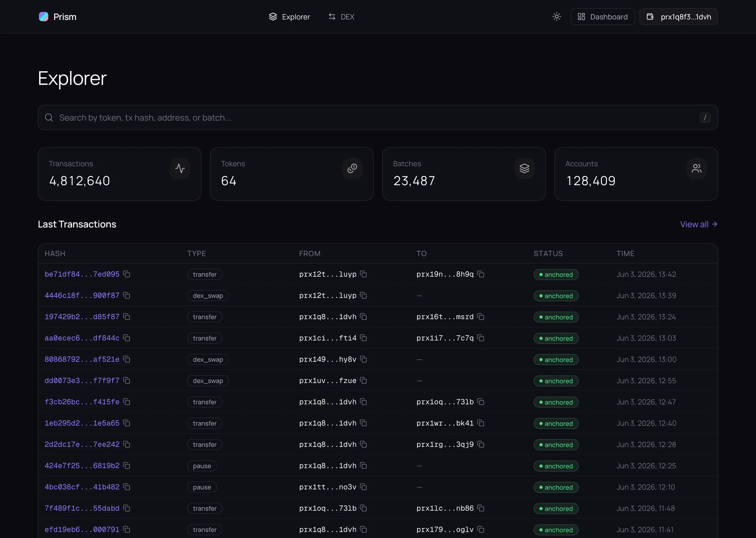Click the Batches layers icon
Screen dimensions: 756x538
pyautogui.click(x=524, y=168)
